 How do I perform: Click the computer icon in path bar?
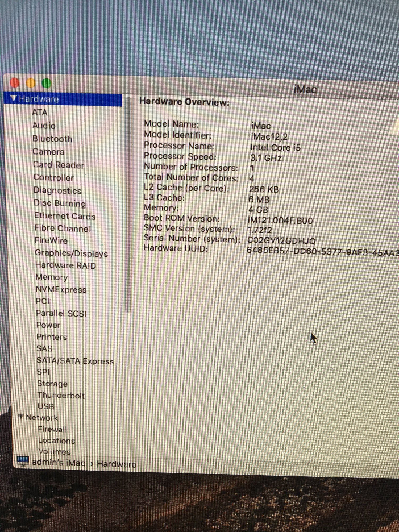23,462
